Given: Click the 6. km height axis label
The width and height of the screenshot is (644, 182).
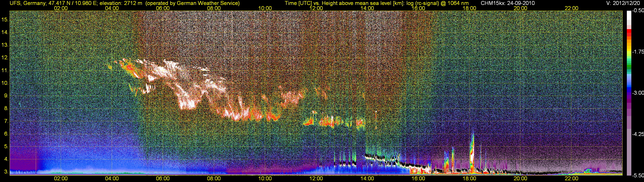Looking at the screenshot, I should click(6, 134).
